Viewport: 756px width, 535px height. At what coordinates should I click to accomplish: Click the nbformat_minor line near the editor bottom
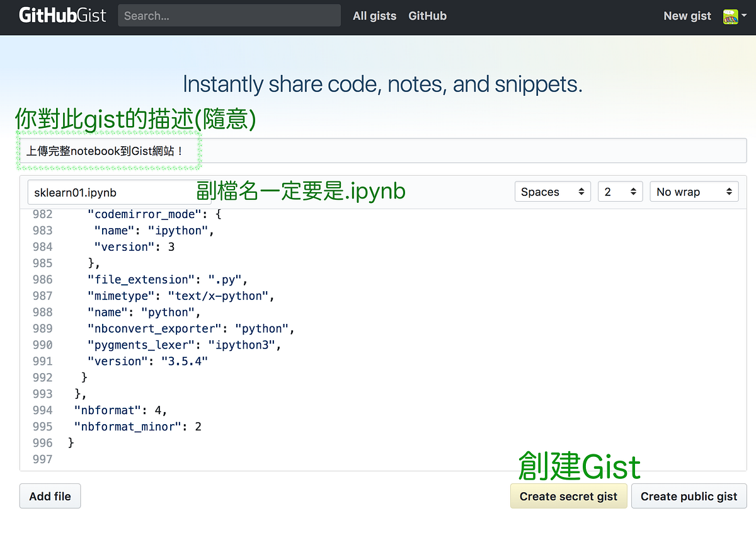[x=135, y=426]
